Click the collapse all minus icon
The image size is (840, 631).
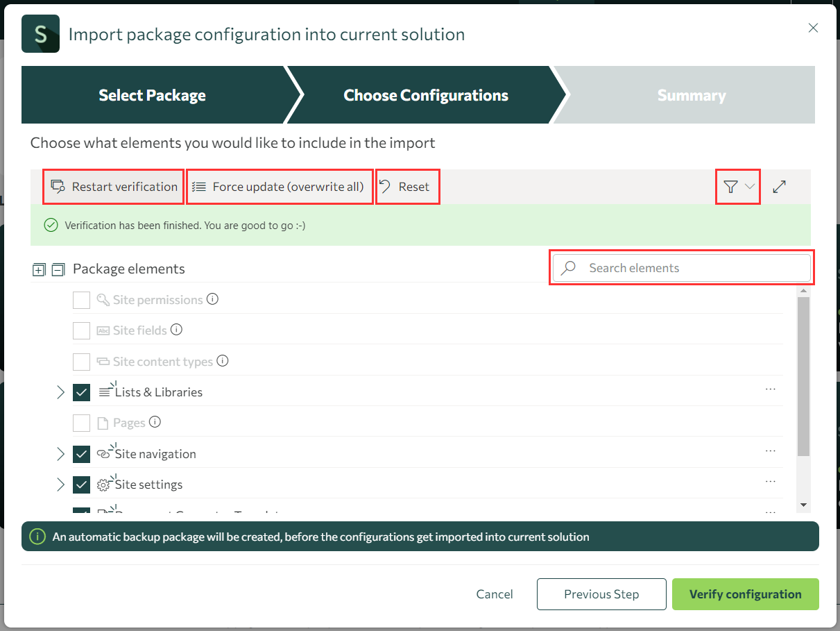(58, 269)
